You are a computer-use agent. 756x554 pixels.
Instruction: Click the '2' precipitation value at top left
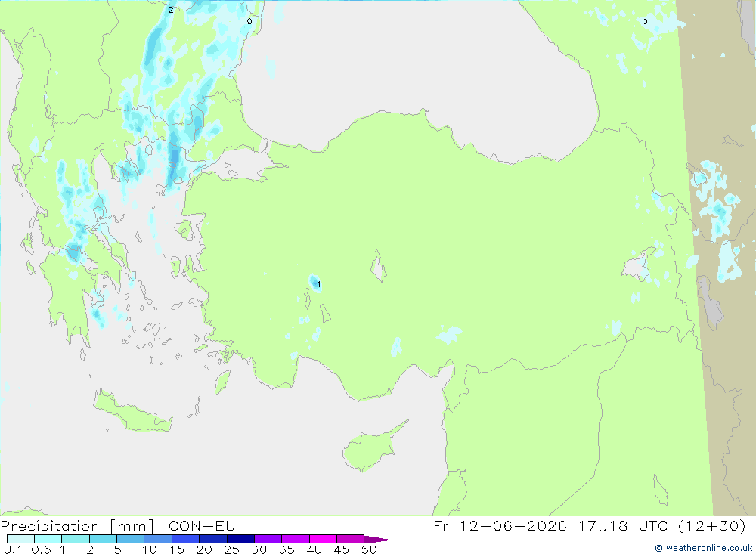tap(171, 10)
